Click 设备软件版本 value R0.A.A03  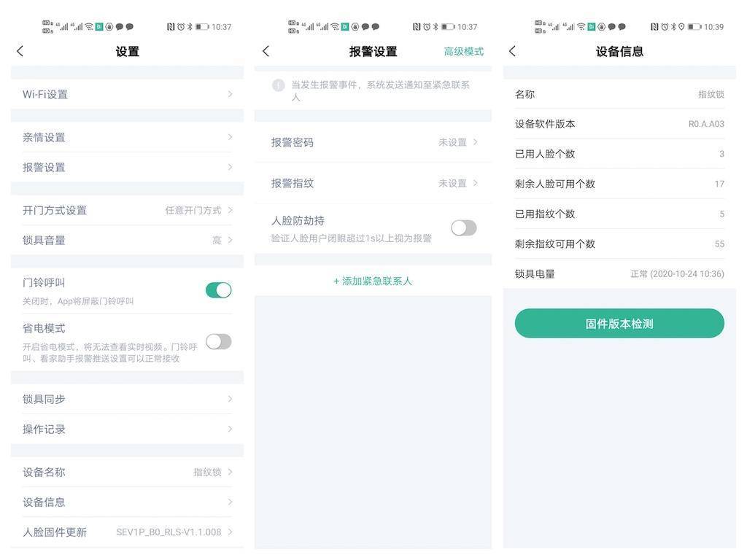pos(706,124)
